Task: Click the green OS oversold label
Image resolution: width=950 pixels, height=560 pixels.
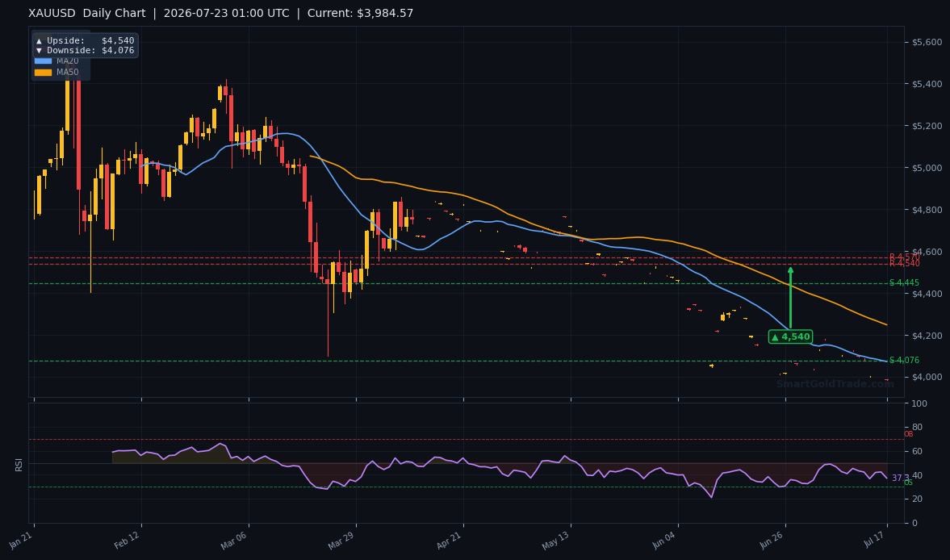Action: point(908,483)
